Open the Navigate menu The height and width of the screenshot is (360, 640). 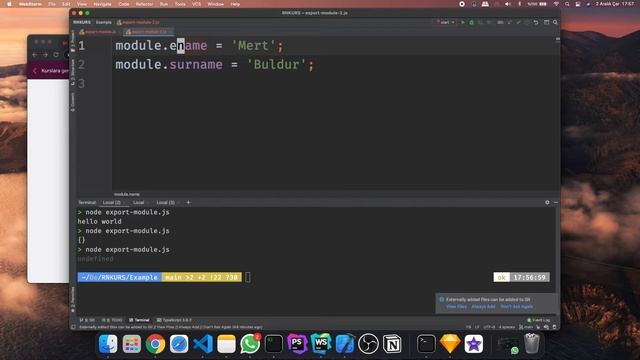click(102, 4)
